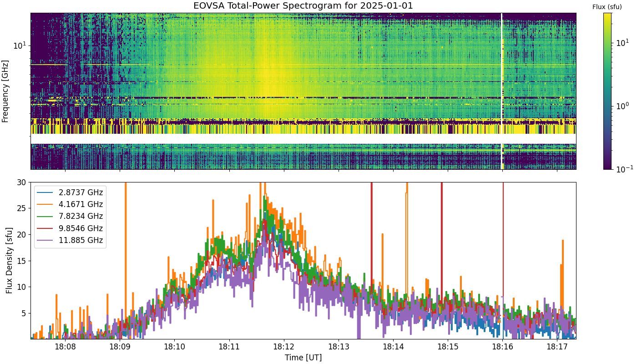The height and width of the screenshot is (364, 637).
Task: Select the 2.8737 GHz legend entry
Action: (70, 192)
